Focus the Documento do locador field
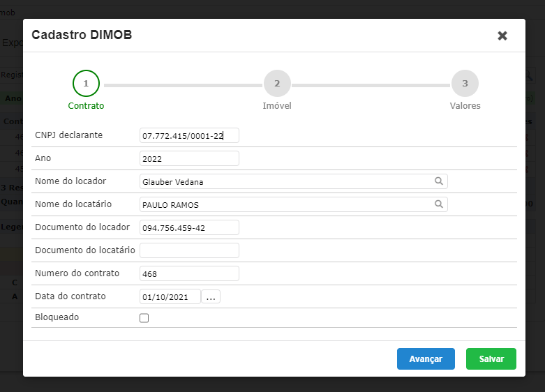 (x=189, y=227)
